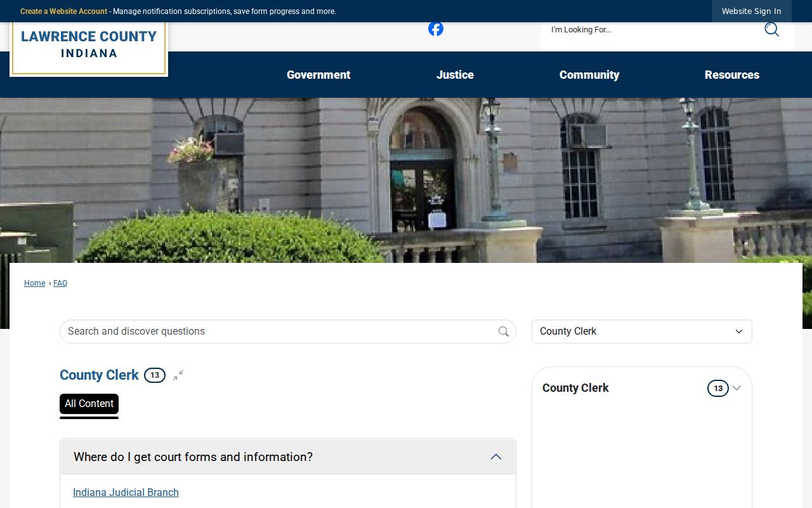
Task: Click the site search magnifier icon
Action: [x=771, y=29]
